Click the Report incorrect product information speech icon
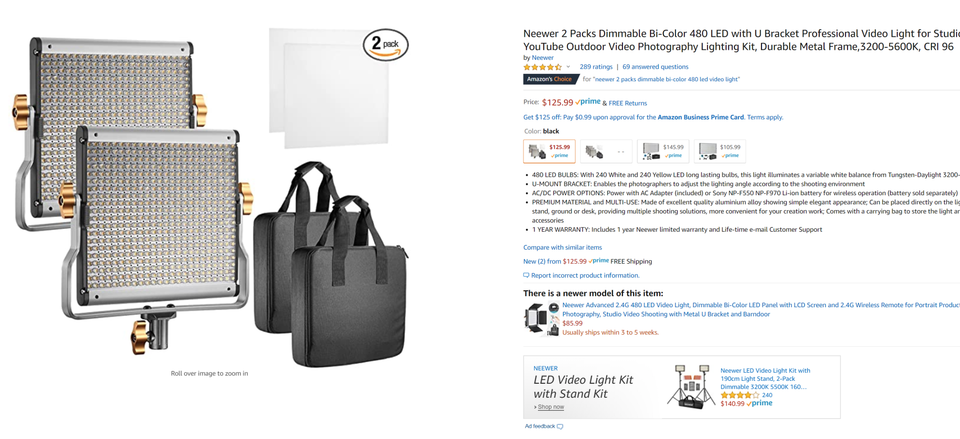The height and width of the screenshot is (439, 960). 526,276
